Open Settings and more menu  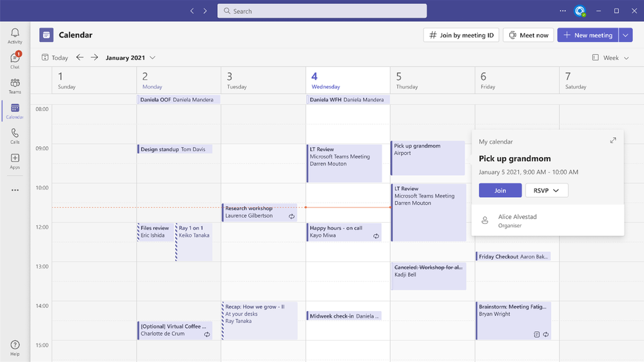tap(563, 11)
